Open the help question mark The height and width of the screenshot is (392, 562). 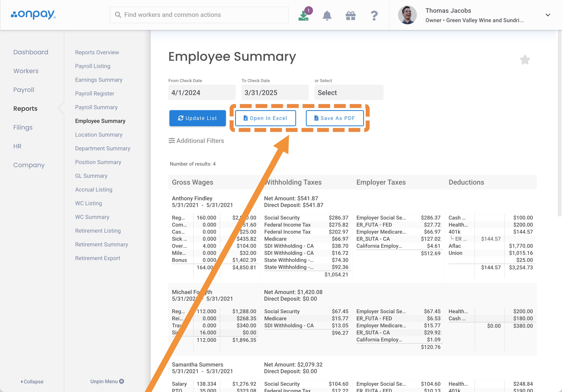tap(374, 16)
